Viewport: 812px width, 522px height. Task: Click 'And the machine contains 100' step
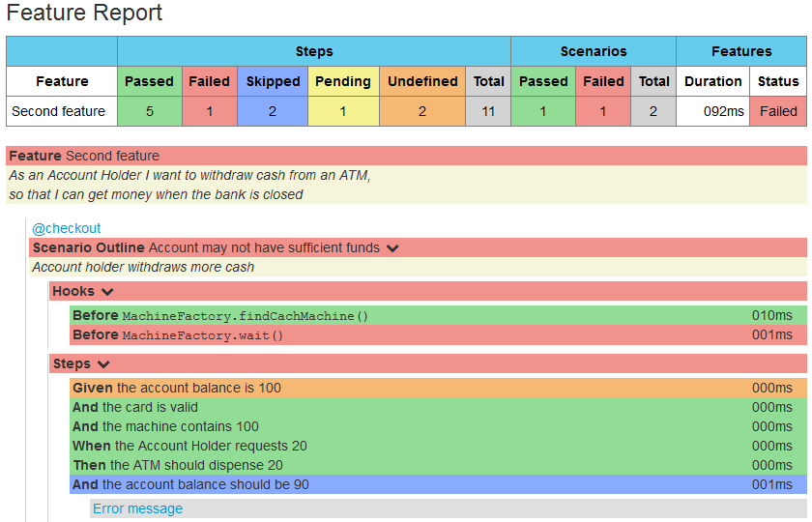point(438,426)
